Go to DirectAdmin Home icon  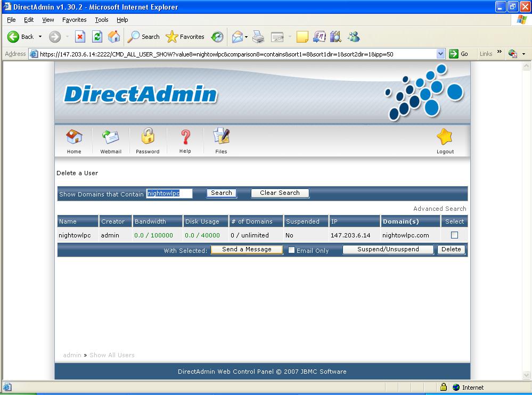(74, 137)
